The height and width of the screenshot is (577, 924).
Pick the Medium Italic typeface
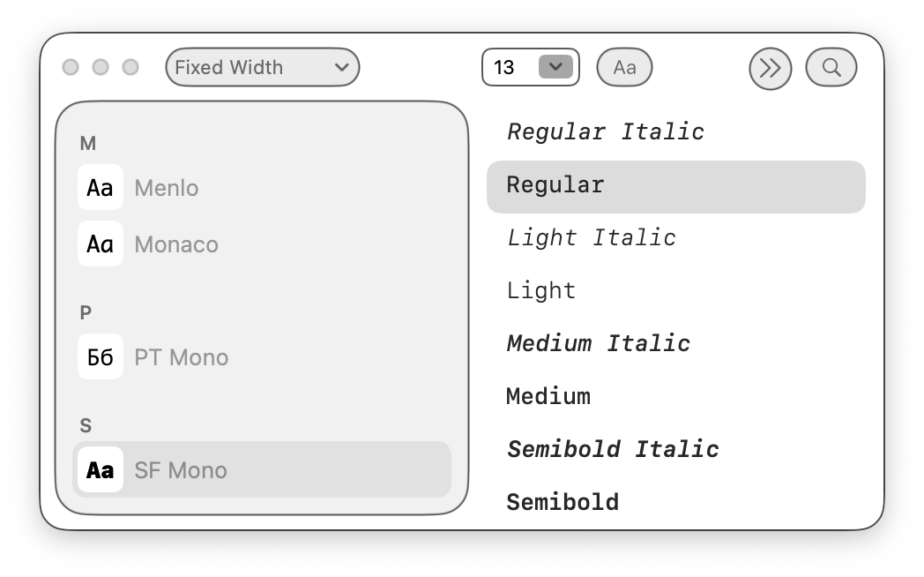point(599,344)
